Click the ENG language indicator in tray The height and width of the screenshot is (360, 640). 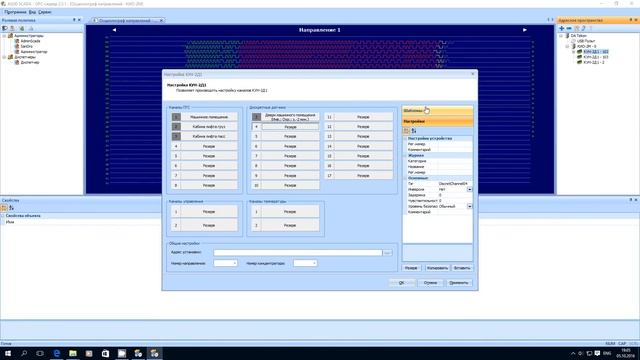click(x=607, y=353)
